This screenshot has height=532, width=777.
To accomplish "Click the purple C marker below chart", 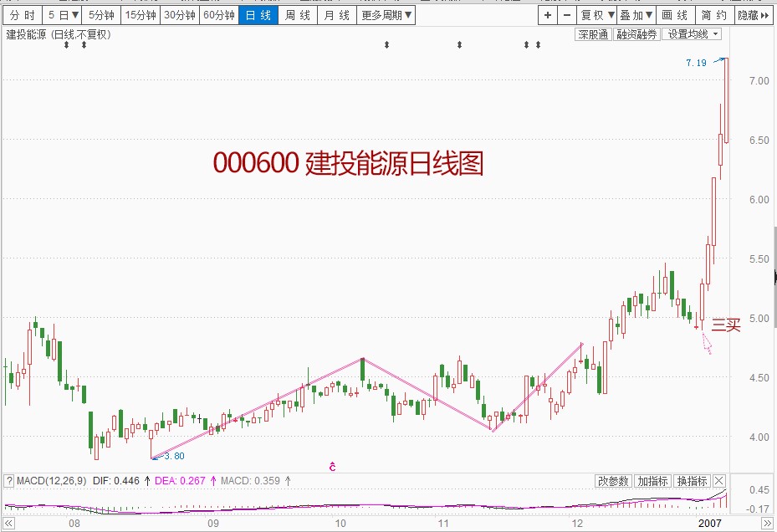I will tap(332, 466).
